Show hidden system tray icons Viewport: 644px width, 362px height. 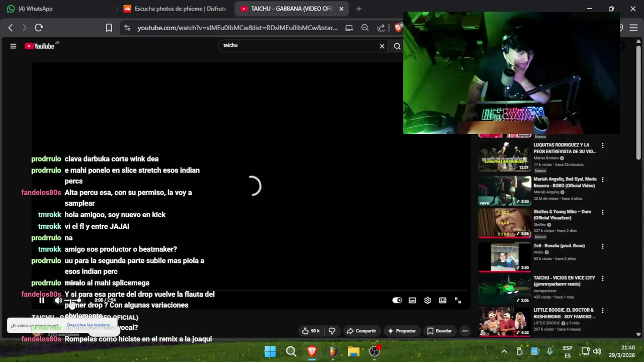click(504, 351)
